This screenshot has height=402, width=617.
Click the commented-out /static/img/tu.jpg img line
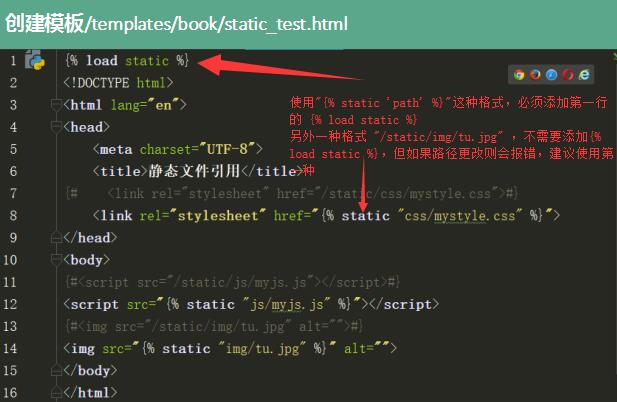[214, 326]
